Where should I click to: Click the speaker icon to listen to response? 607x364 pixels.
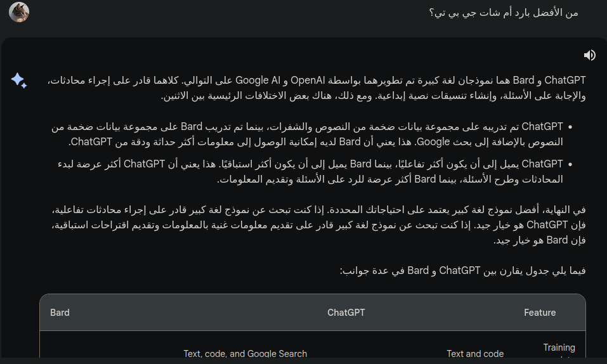click(590, 55)
